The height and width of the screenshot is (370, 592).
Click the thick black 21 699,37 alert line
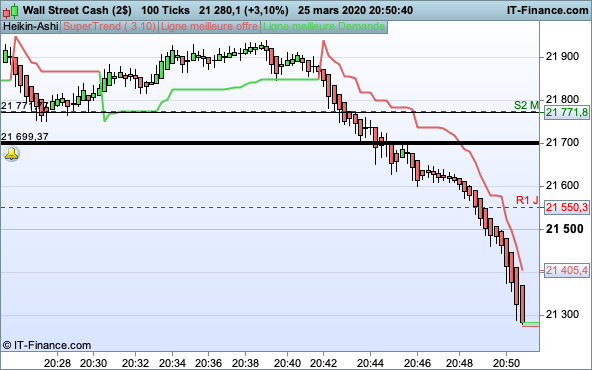click(270, 143)
